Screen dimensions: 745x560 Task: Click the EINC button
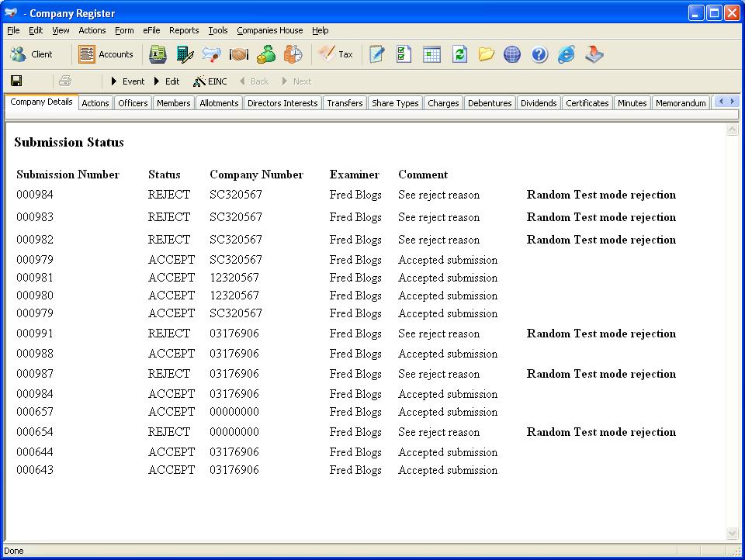point(210,81)
